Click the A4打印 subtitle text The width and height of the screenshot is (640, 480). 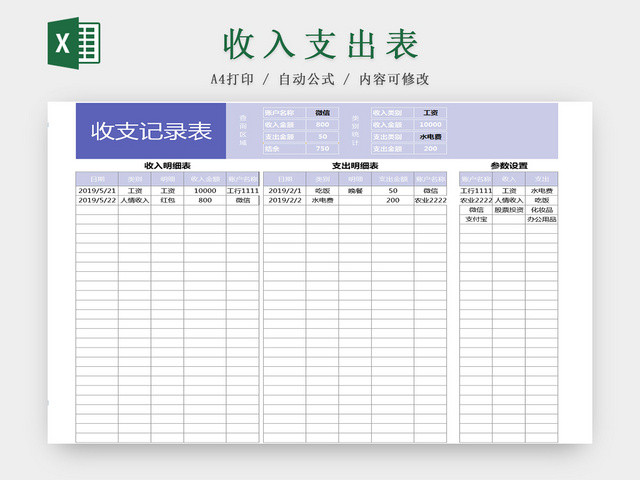point(232,79)
